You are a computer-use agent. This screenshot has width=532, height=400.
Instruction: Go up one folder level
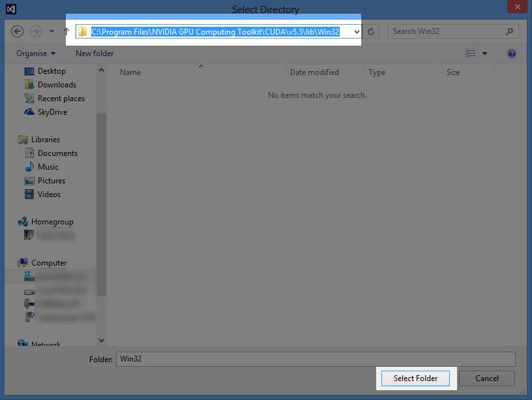[66, 31]
